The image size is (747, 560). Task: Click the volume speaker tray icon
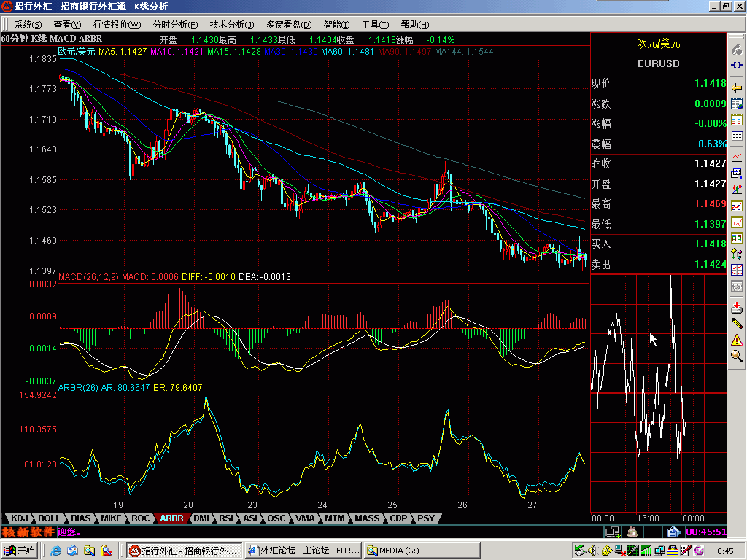pyautogui.click(x=592, y=551)
